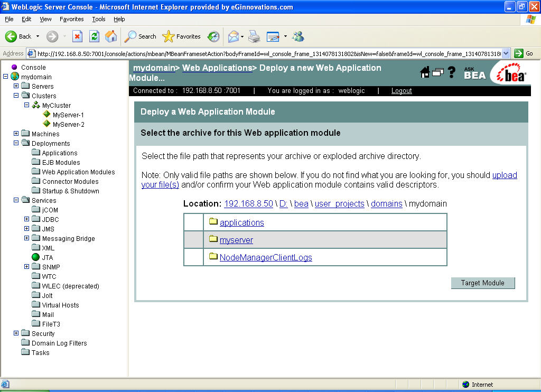Open the Favorites menu

[x=72, y=20]
